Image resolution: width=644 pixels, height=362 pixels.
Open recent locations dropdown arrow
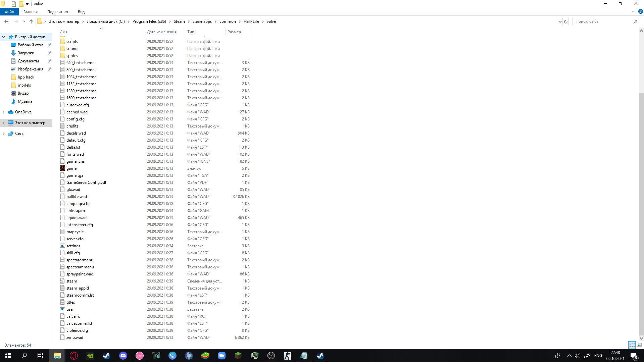(24, 21)
